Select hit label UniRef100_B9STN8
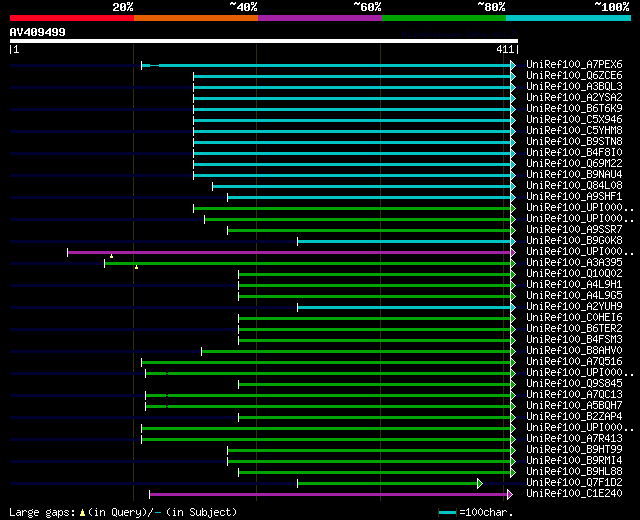Image resolution: width=640 pixels, height=520 pixels. pos(574,142)
